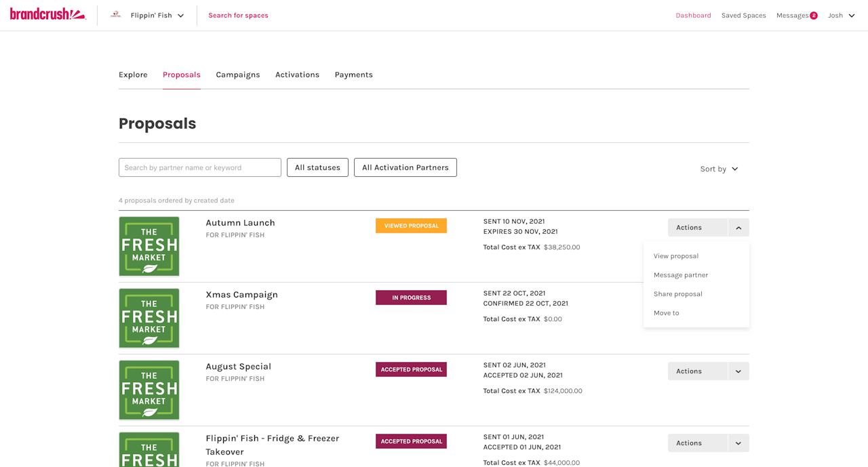Expand actions chevron for Fridge & Freezer Takeover

(x=738, y=443)
